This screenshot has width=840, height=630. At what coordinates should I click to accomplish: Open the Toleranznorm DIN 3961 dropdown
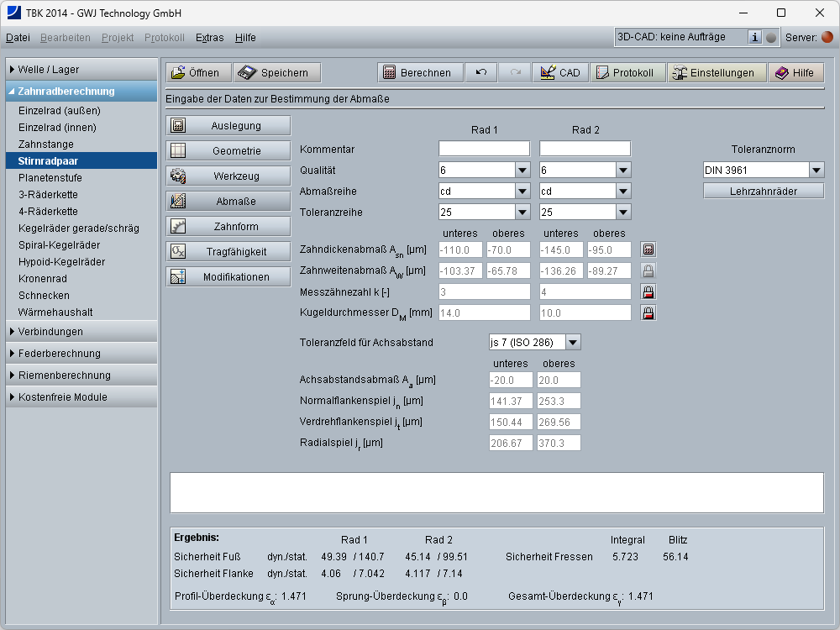(x=816, y=171)
